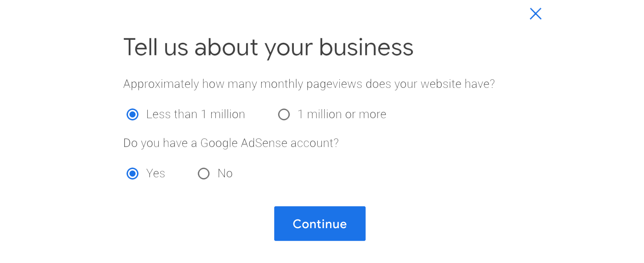The image size is (644, 263).
Task: Select the "Yes" AdSense radio button
Action: click(133, 174)
